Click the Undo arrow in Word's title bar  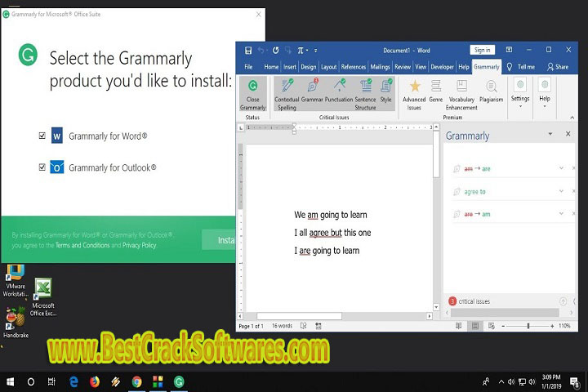tap(261, 51)
